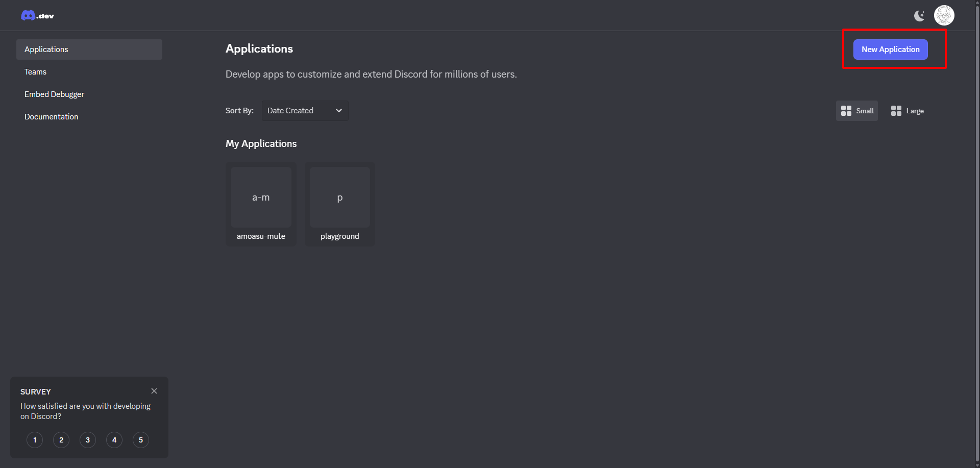This screenshot has height=468, width=980.
Task: Click the chevron arrow in Sort By box
Action: 339,111
